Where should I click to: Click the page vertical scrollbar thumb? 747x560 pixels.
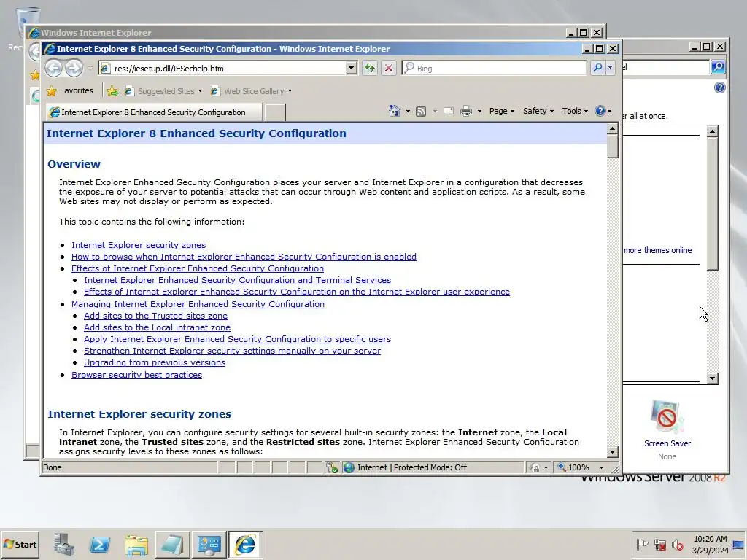tap(613, 146)
